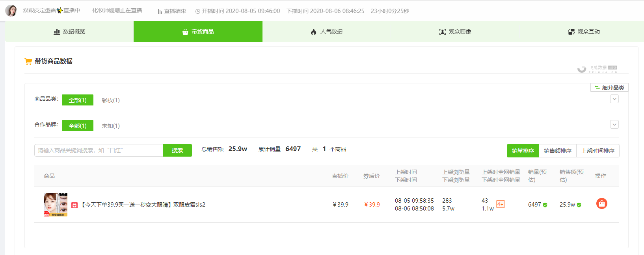Click the streamer avatar photo
644x255 pixels.
point(11,11)
